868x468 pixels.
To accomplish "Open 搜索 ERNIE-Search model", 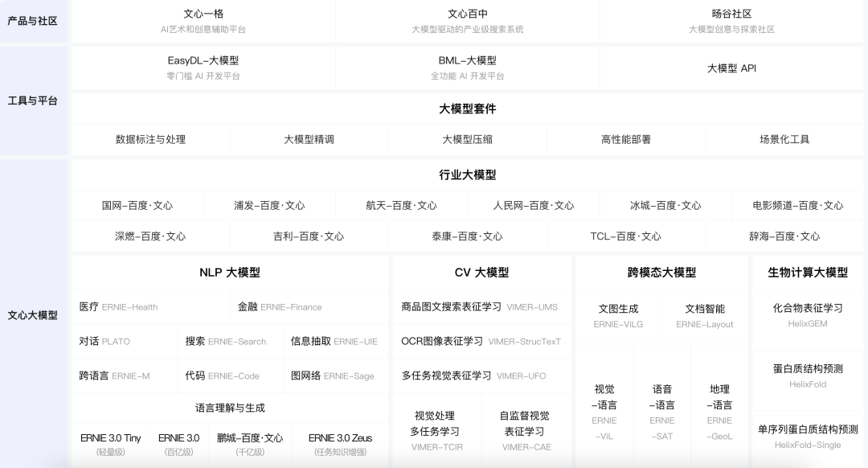I will coord(231,341).
